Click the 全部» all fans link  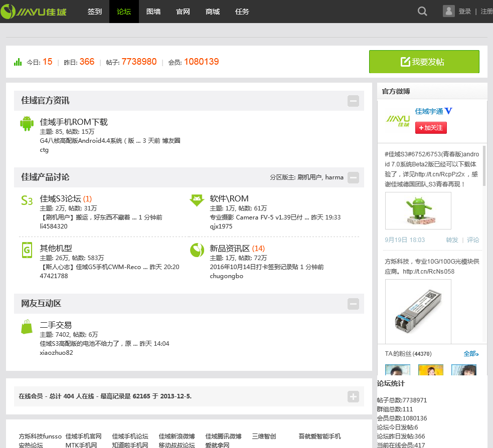(471, 354)
